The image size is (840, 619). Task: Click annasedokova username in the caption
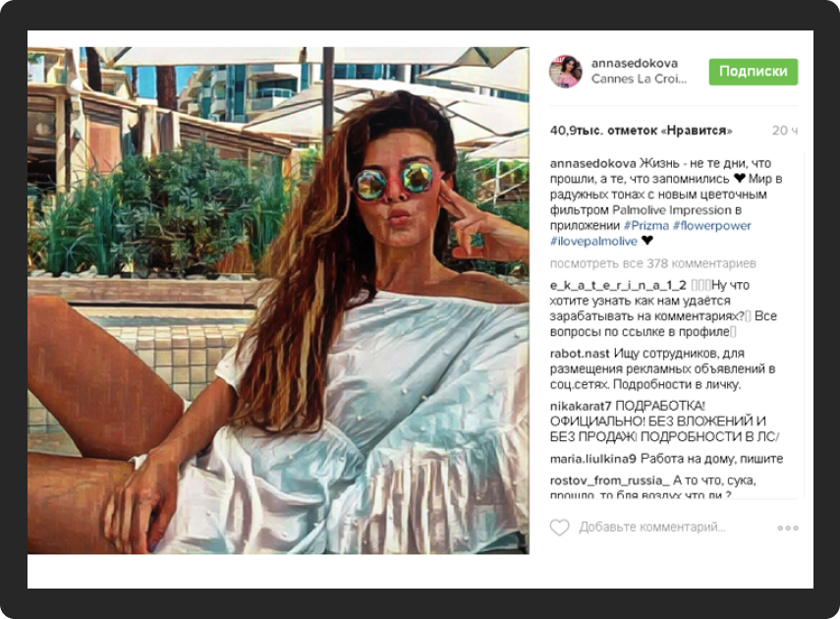tap(593, 163)
